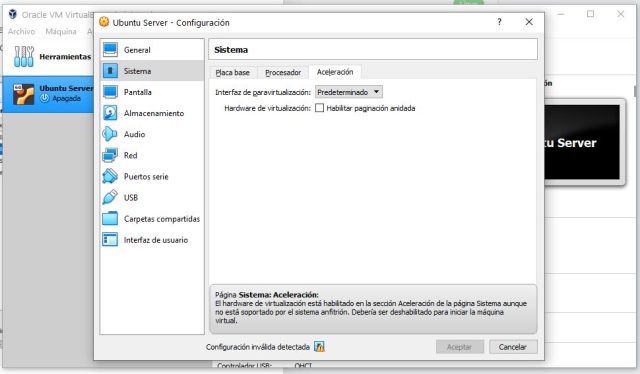
Task: Open the Carpetas compartidas folder icon
Action: tap(110, 218)
